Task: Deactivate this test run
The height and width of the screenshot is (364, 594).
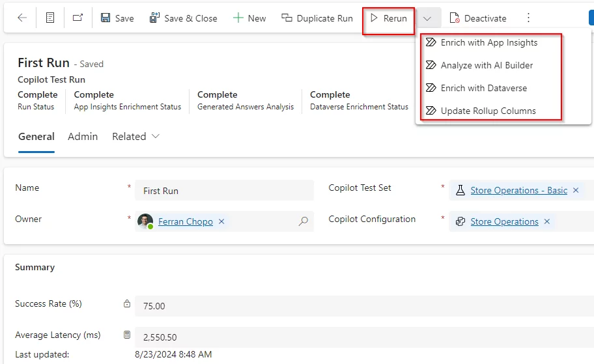Action: click(477, 18)
